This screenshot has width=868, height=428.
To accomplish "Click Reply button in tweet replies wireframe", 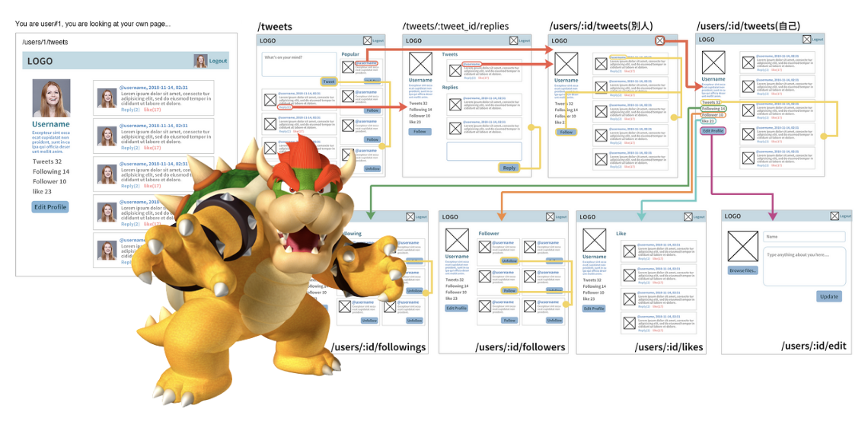I will coord(509,168).
